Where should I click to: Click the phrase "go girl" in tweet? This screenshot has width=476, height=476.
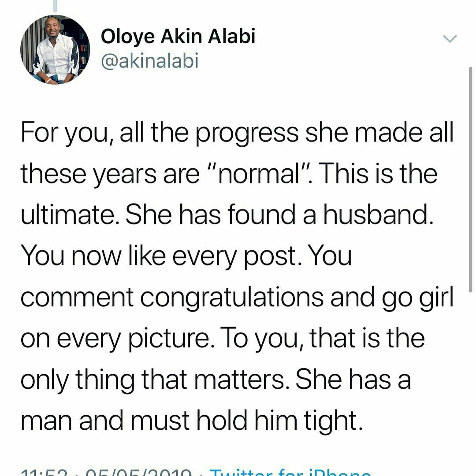coord(418,298)
